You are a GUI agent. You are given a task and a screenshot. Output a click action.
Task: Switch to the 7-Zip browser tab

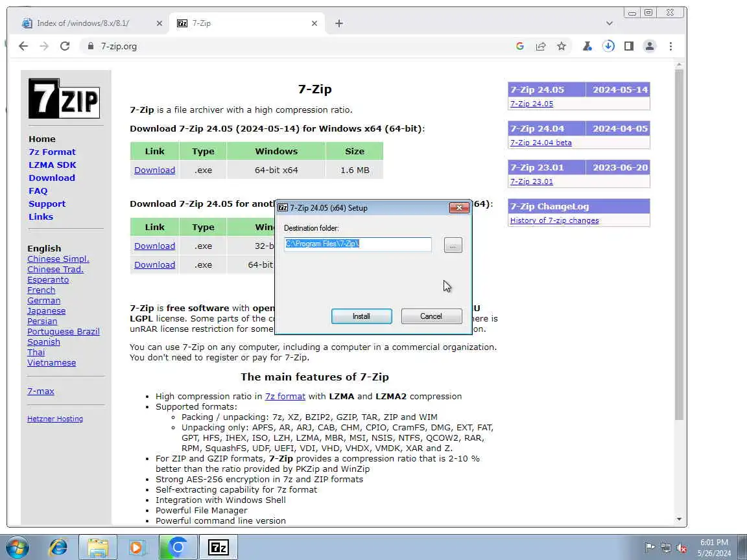[247, 23]
